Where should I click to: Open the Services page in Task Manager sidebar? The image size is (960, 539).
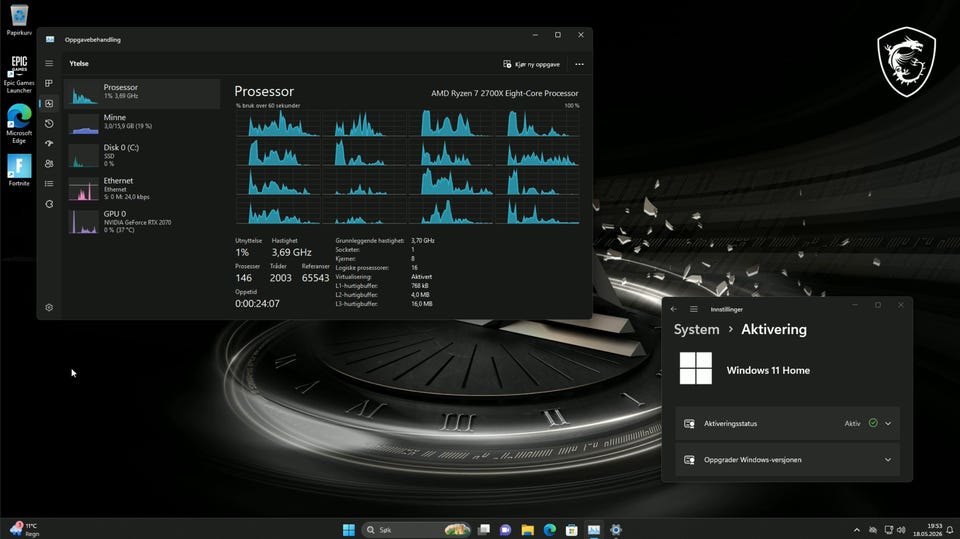(x=49, y=204)
